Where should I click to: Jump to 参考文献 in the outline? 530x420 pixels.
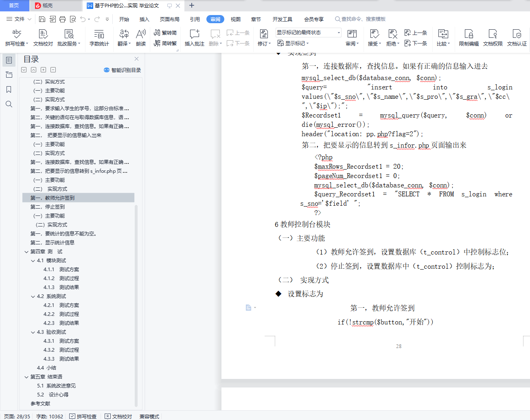point(40,404)
